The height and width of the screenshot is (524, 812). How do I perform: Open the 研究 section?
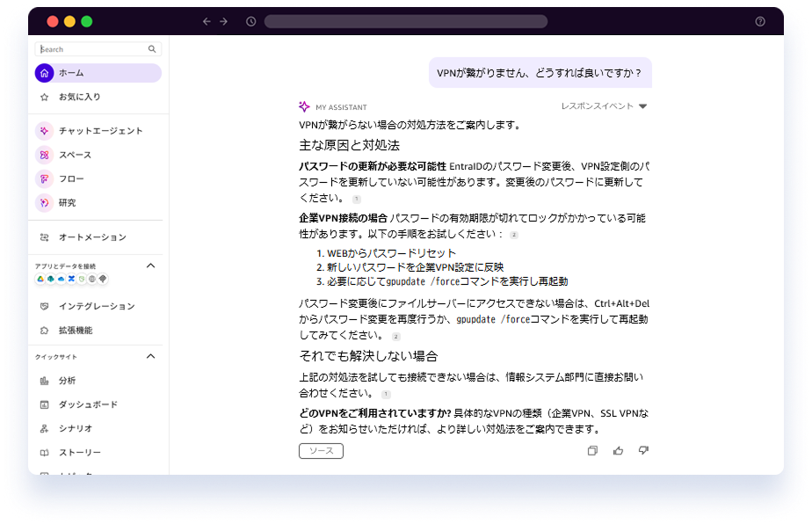tap(66, 202)
